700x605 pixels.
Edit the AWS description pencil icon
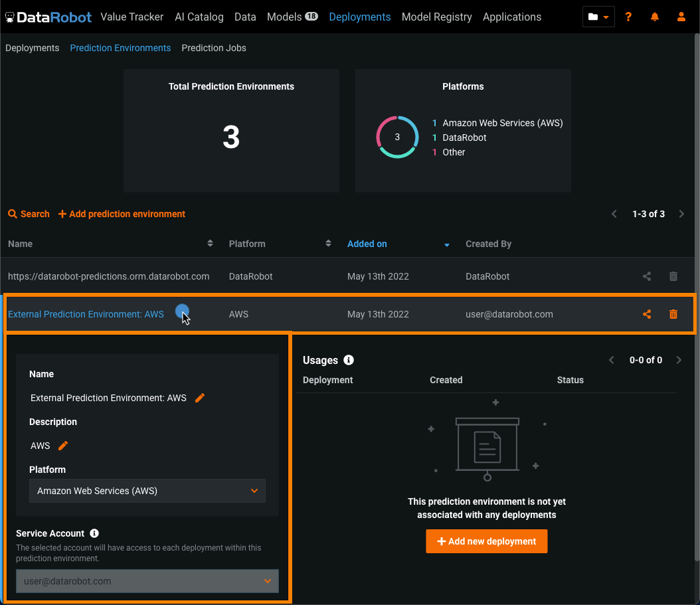(x=64, y=446)
